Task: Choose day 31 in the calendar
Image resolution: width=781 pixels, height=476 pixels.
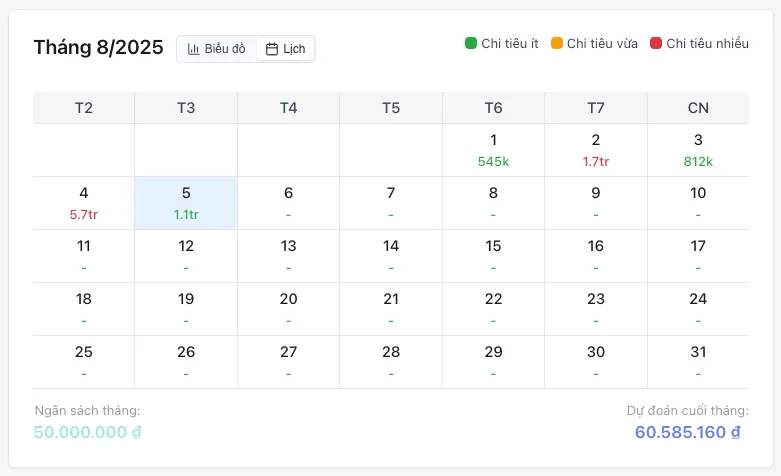Action: point(698,361)
